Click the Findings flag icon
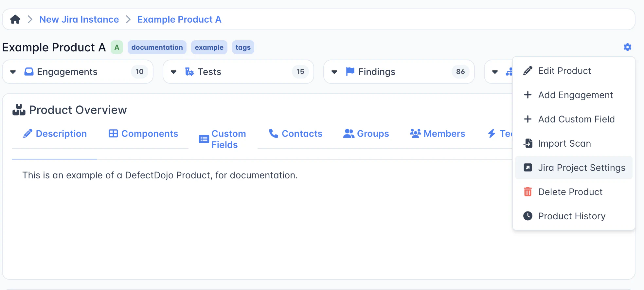This screenshot has width=644, height=290. coord(350,71)
